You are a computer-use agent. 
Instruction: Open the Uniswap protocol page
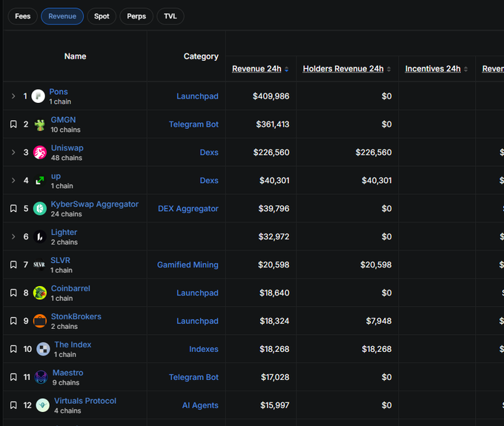coord(67,147)
